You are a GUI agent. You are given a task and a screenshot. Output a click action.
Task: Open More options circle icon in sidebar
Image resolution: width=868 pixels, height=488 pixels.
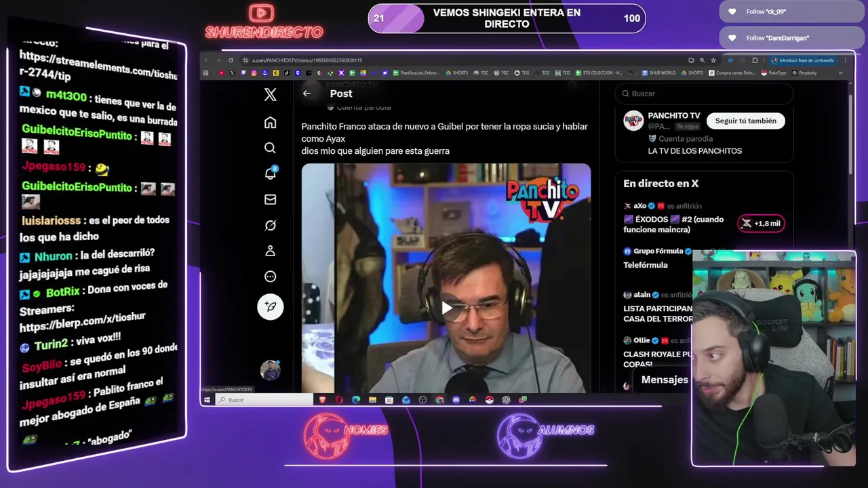point(270,277)
